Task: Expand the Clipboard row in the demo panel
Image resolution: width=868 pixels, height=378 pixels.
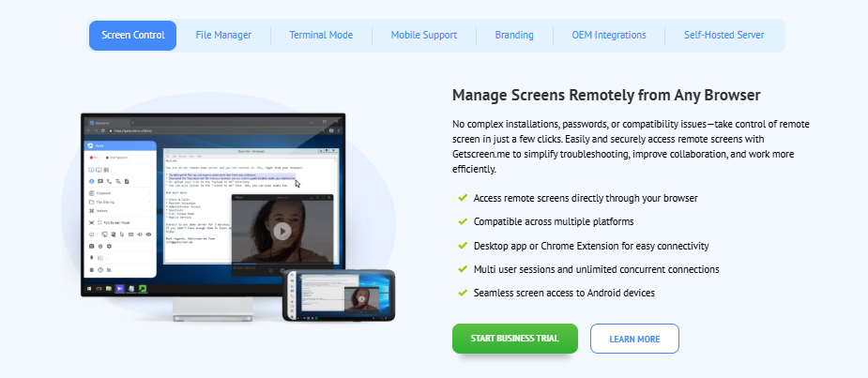Action: point(119,193)
